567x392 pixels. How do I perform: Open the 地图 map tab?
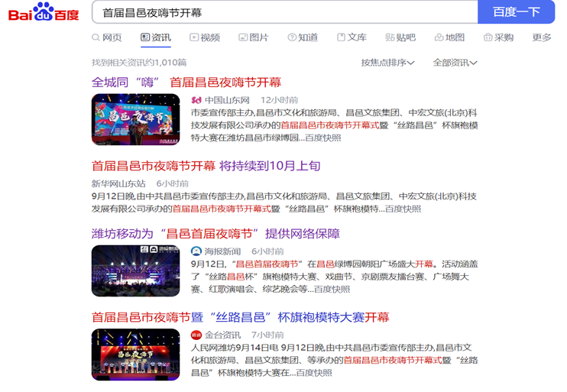pyautogui.click(x=449, y=37)
